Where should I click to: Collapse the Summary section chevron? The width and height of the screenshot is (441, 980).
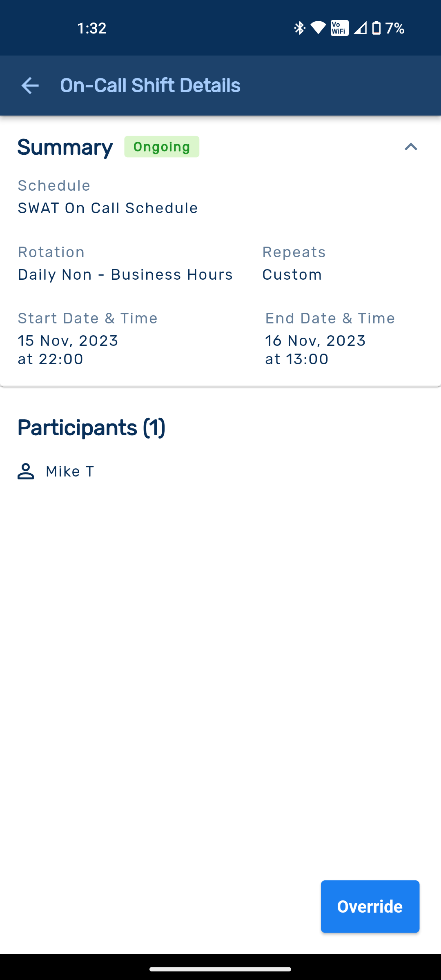[411, 147]
